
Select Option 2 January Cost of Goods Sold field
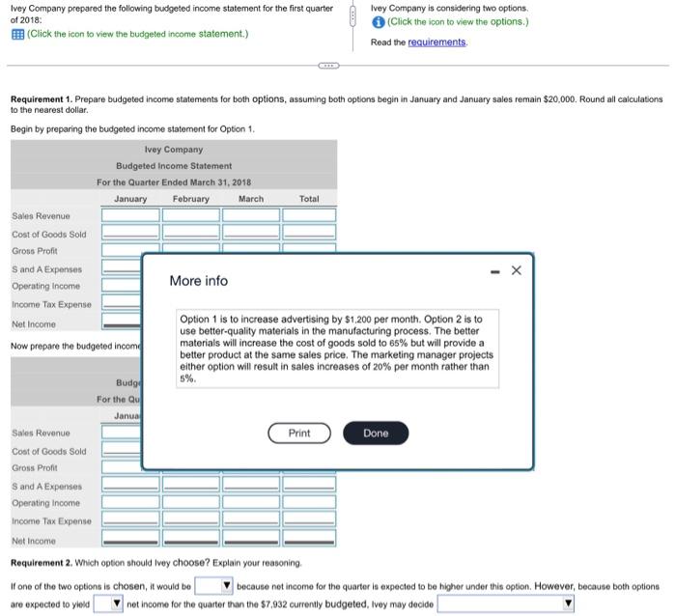pos(122,449)
